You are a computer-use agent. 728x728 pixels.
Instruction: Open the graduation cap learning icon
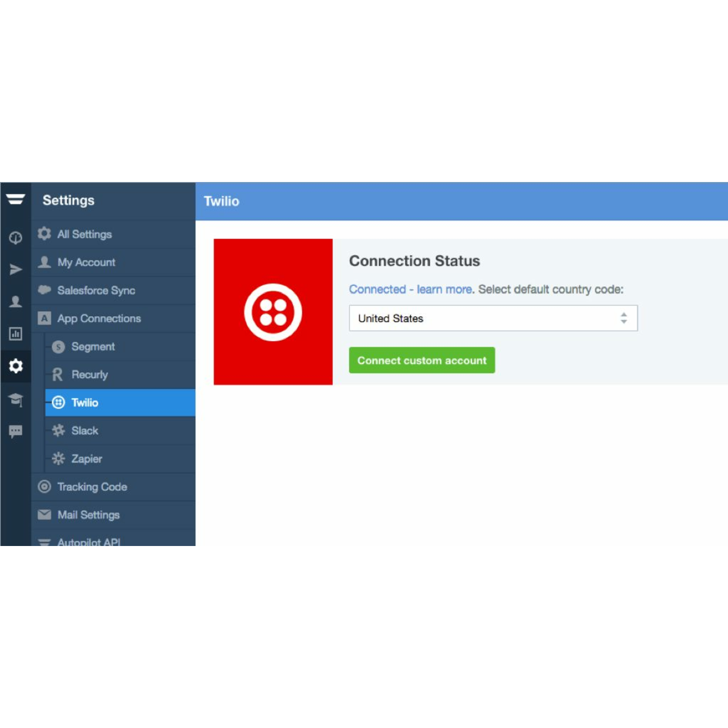(x=15, y=399)
